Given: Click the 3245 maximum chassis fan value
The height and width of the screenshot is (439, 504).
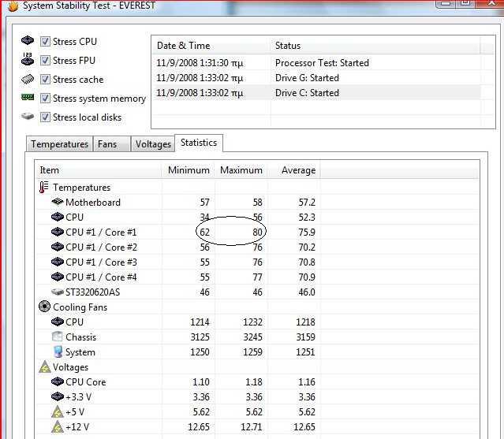Looking at the screenshot, I should tap(252, 337).
